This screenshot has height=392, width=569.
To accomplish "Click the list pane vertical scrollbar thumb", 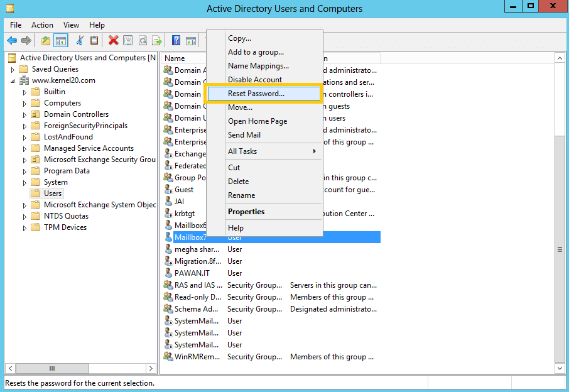I will click(x=560, y=249).
